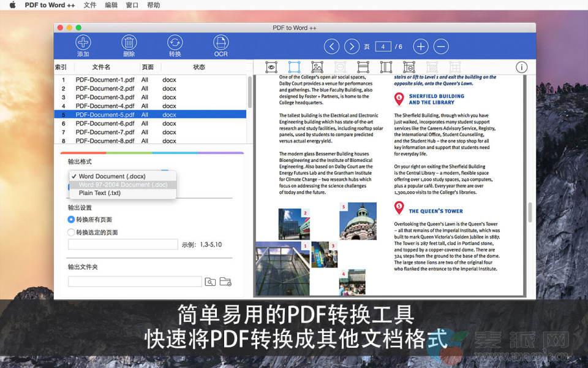Pick Word Document (.docx) in dropdown

[x=111, y=177]
